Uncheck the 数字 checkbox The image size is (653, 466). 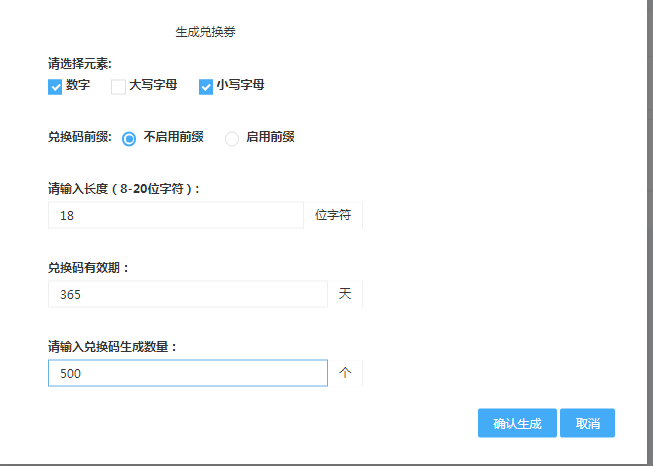coord(55,87)
